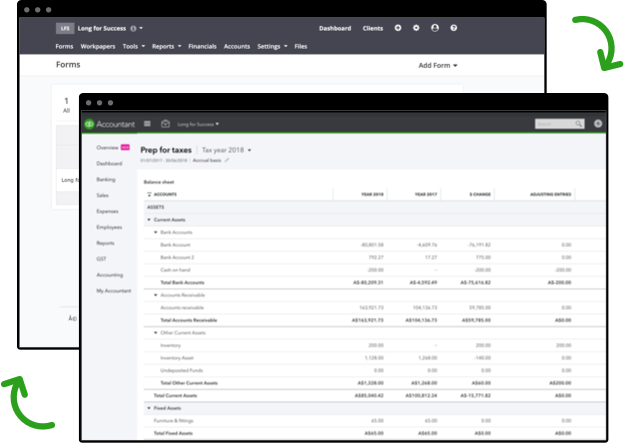
Task: Click the user profile icon in the back window
Action: 434,28
